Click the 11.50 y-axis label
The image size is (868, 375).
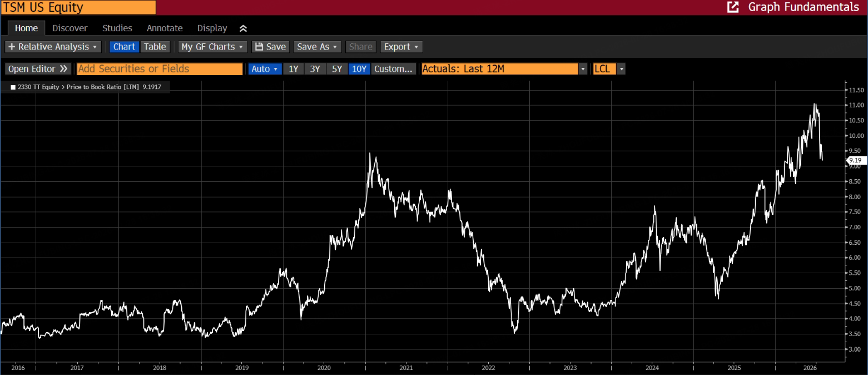pos(856,90)
